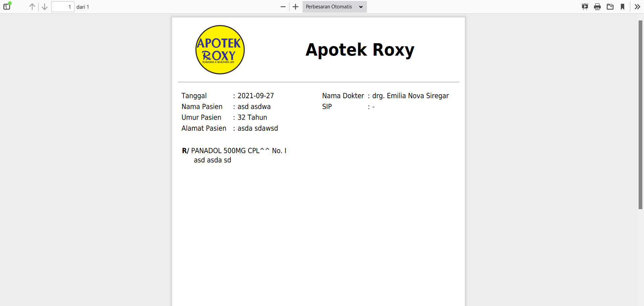
Task: Click the asd asda sd note
Action: [x=212, y=160]
